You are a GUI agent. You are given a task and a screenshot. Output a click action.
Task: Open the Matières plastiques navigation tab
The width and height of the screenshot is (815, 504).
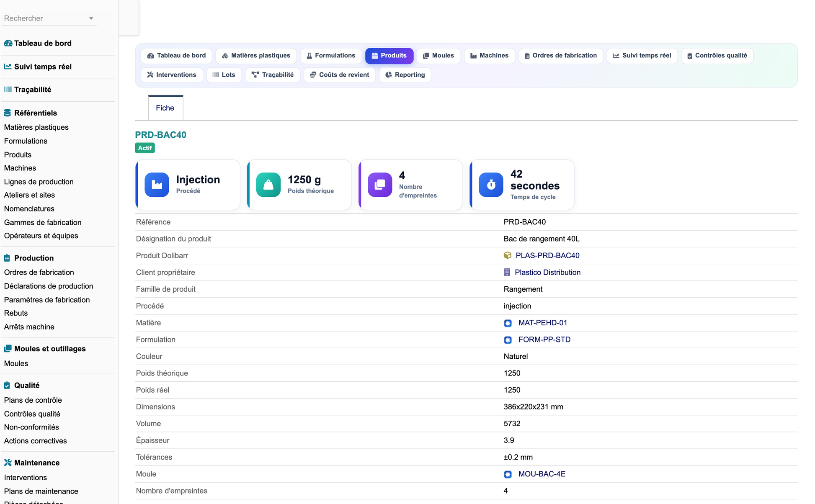(x=256, y=56)
